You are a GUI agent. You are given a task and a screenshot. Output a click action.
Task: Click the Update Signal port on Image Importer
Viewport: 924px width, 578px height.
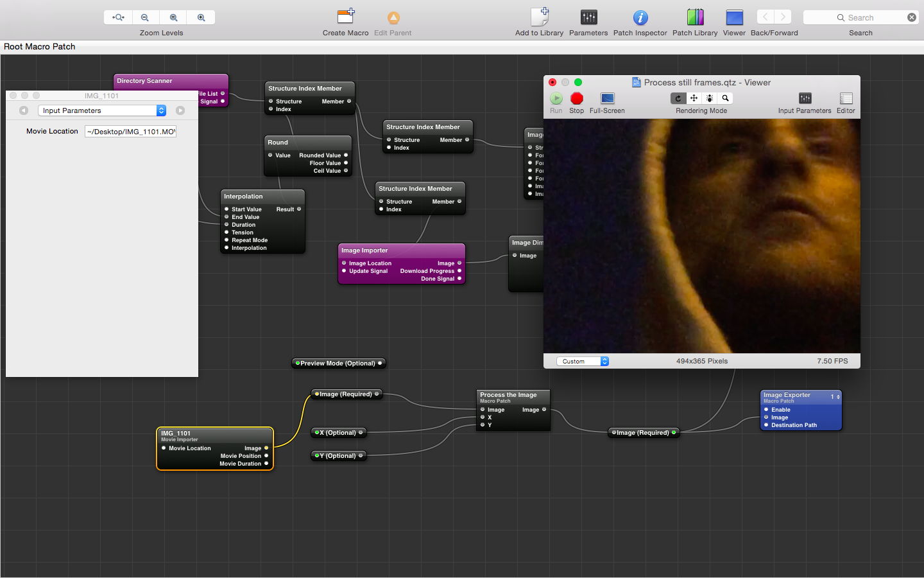click(344, 271)
